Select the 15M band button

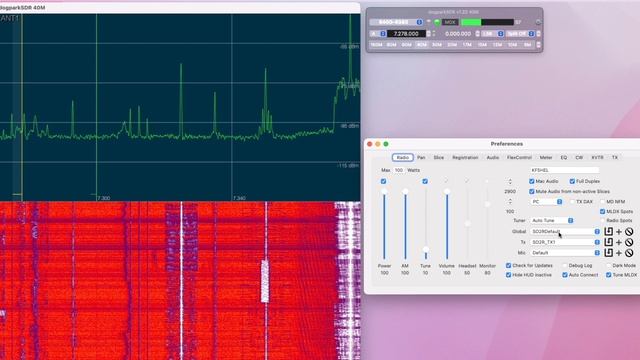(482, 44)
